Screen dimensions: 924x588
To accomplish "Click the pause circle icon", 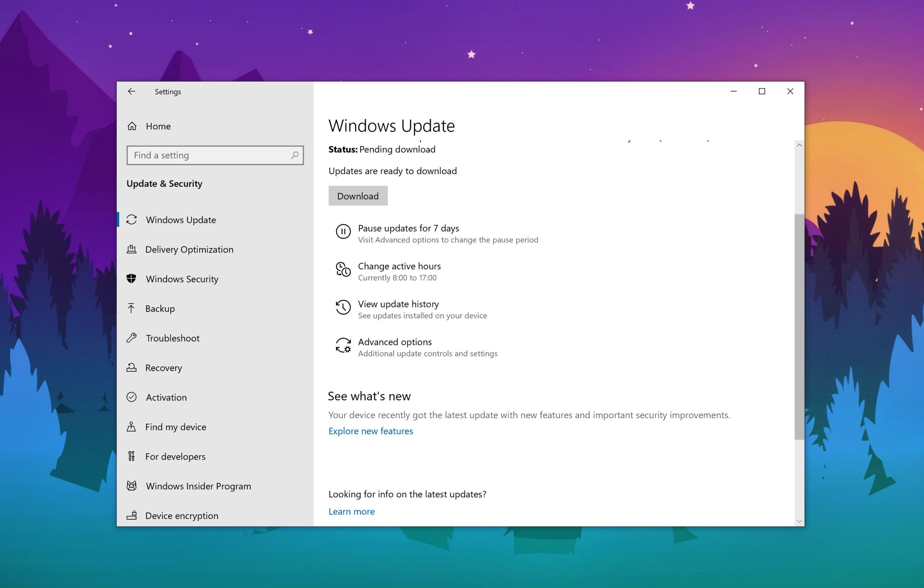I will [x=343, y=232].
